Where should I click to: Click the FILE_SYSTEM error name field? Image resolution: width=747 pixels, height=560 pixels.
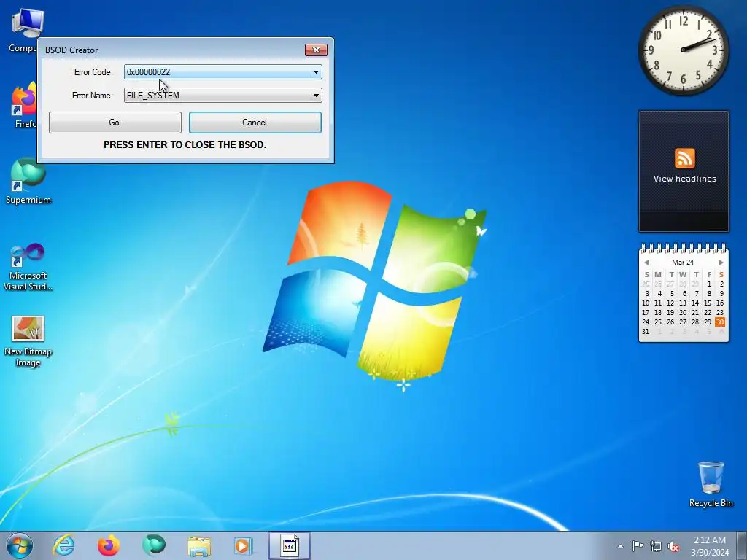click(x=223, y=96)
